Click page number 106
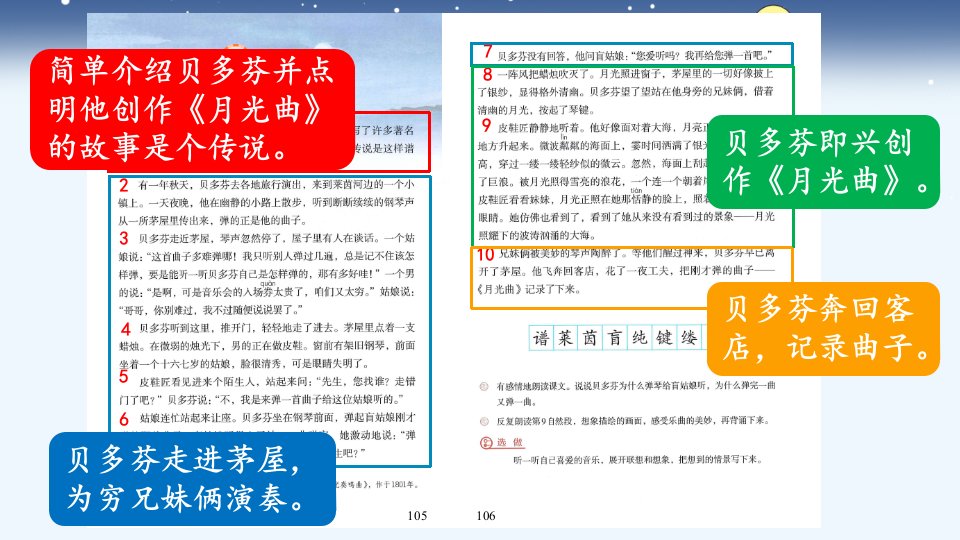The width and height of the screenshot is (960, 540). [486, 516]
